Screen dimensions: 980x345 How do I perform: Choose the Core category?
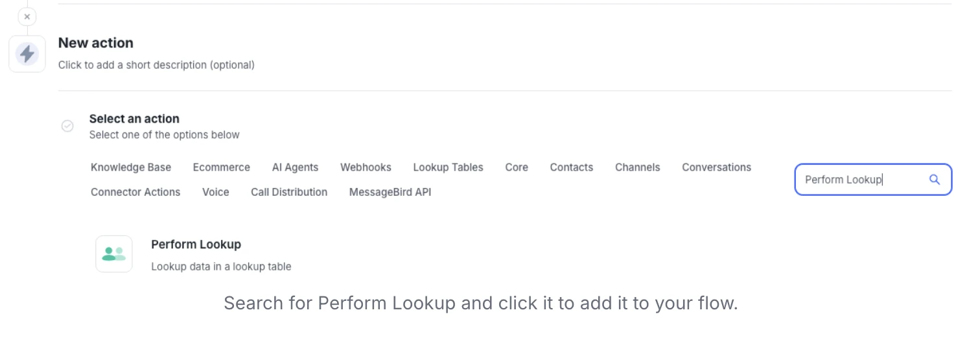click(x=517, y=167)
